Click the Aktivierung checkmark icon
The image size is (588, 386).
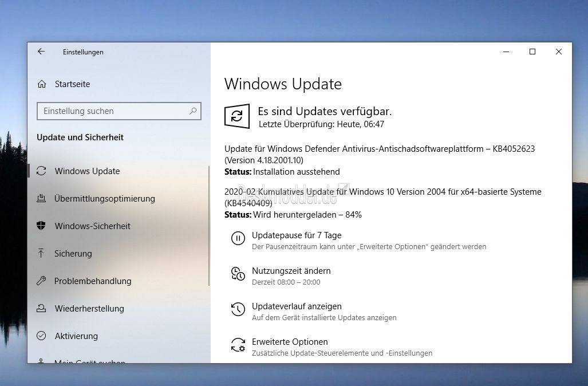(41, 336)
